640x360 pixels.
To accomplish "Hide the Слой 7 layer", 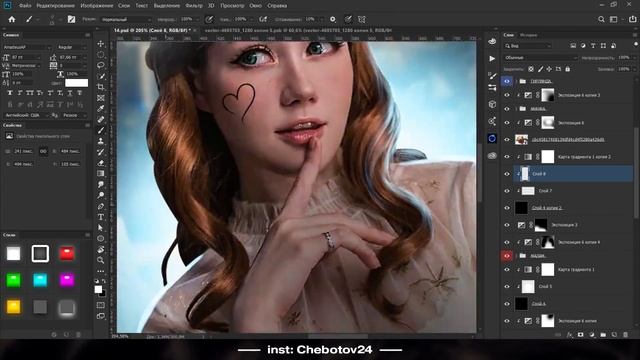I will [x=507, y=191].
